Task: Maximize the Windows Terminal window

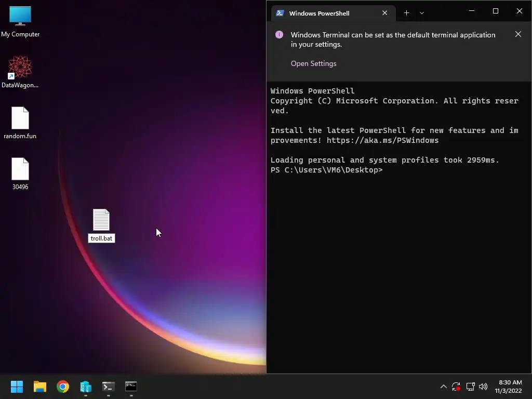Action: [x=495, y=11]
